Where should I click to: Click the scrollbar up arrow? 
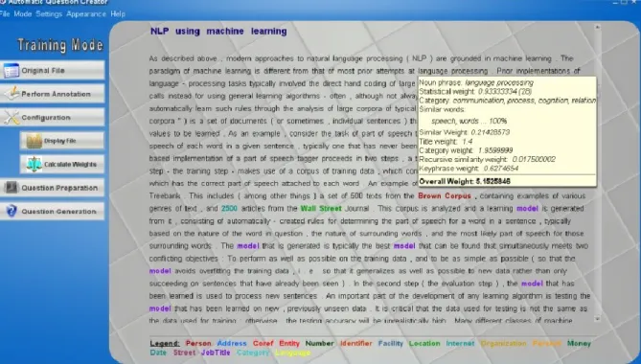[x=597, y=27]
